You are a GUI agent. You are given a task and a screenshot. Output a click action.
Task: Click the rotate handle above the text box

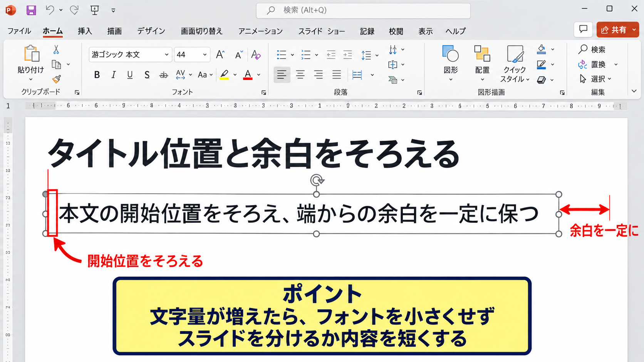pos(317,180)
